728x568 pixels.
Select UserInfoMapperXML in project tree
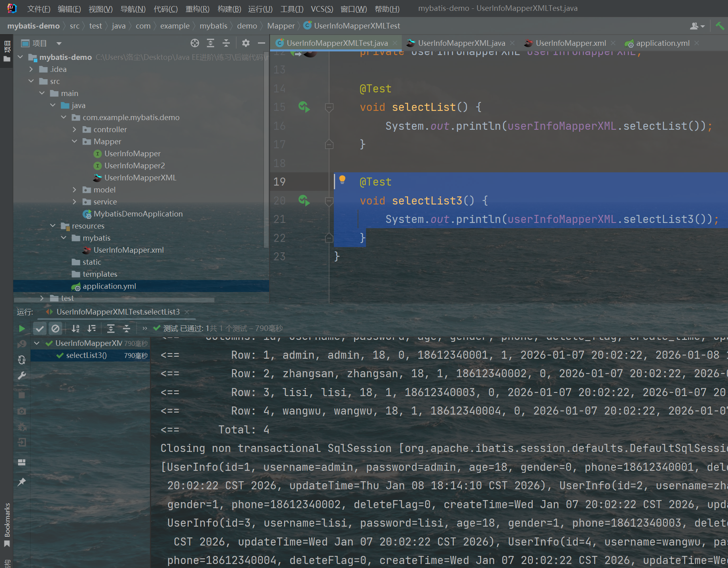(x=140, y=178)
